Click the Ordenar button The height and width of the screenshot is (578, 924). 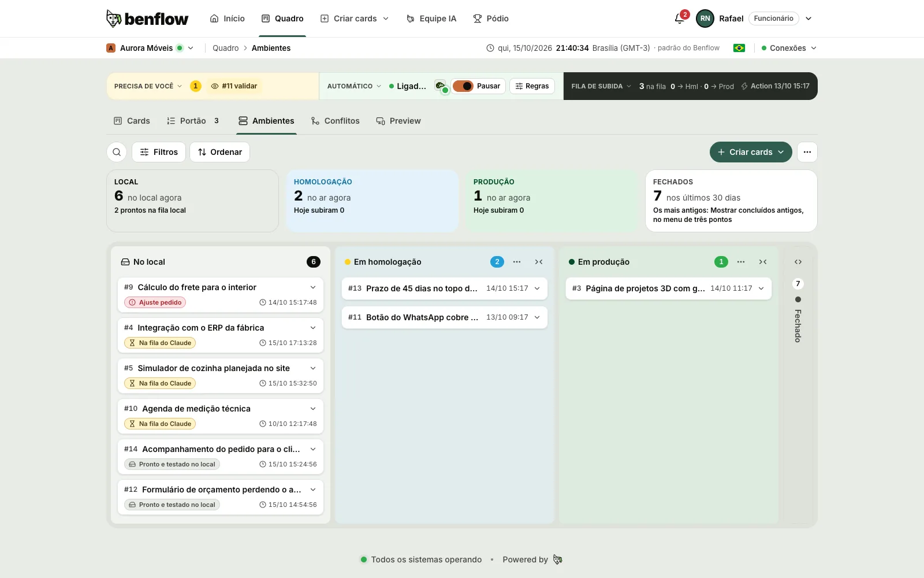tap(219, 152)
